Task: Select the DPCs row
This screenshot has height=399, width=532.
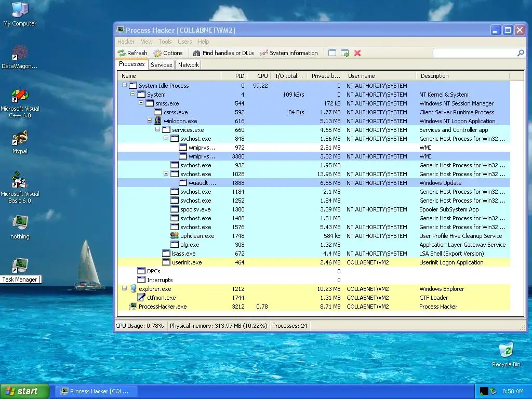Action: [x=313, y=271]
